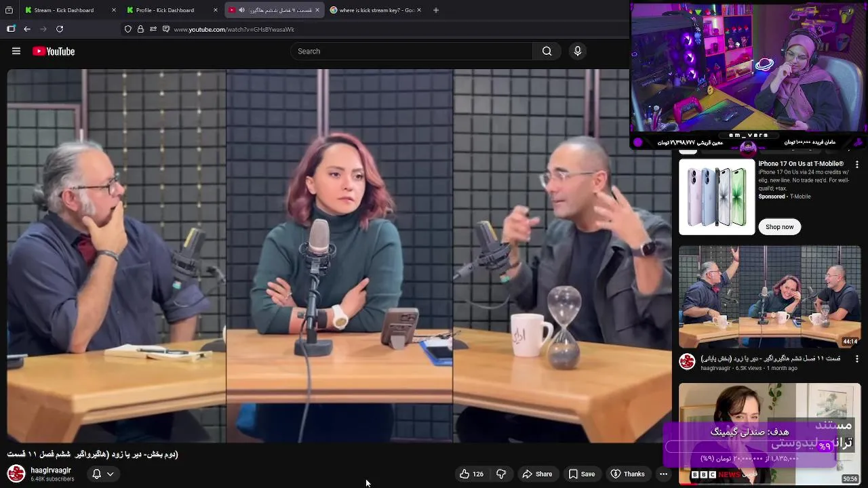Click the video title text below player

93,454
